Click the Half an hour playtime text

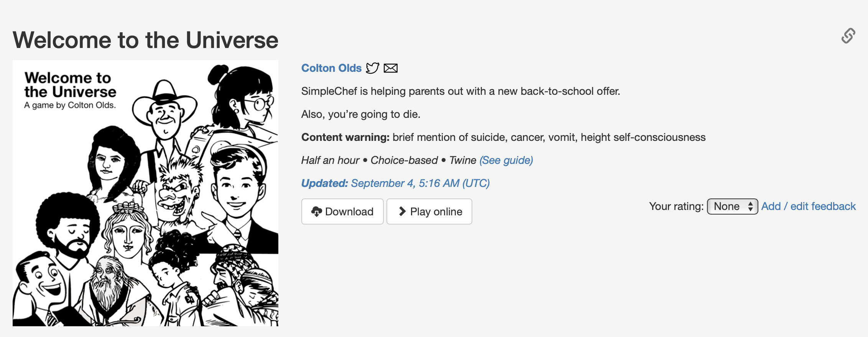(x=330, y=160)
